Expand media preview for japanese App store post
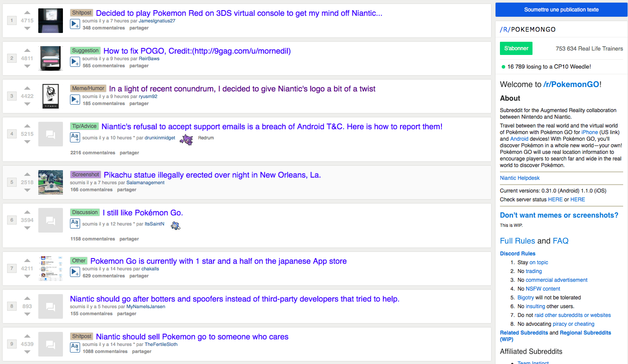This screenshot has height=364, width=628. pos(75,272)
